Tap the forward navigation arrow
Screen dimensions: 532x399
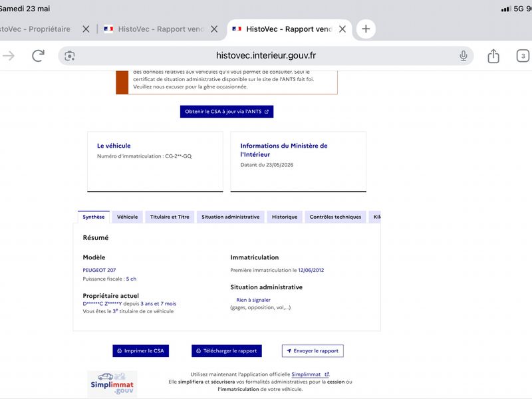(x=9, y=56)
